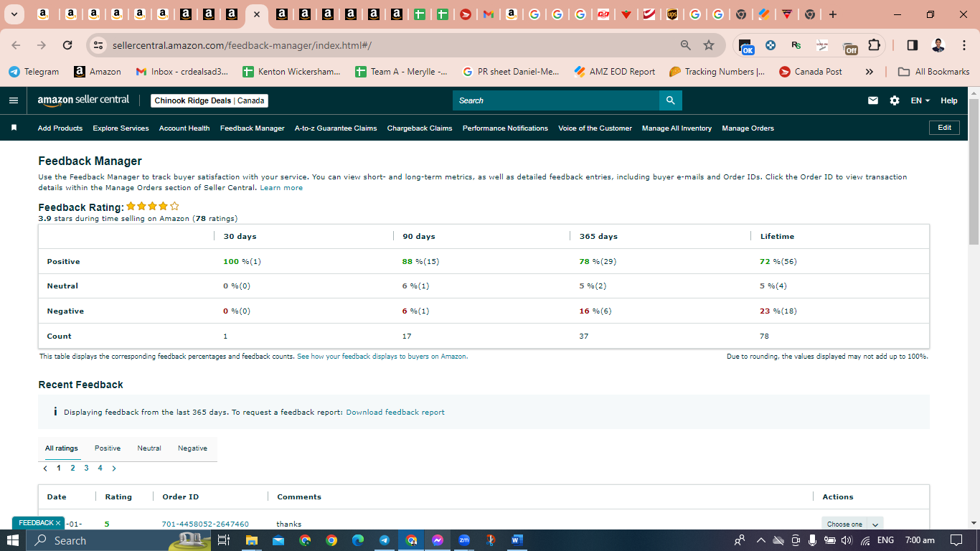Viewport: 980px width, 551px height.
Task: Show hidden system tray icons
Action: [x=761, y=540]
